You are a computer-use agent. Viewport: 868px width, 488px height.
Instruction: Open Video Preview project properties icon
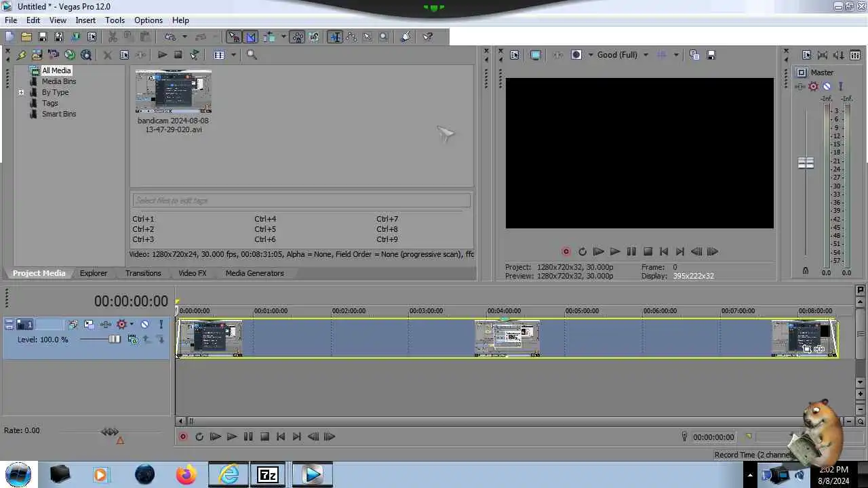coord(515,55)
